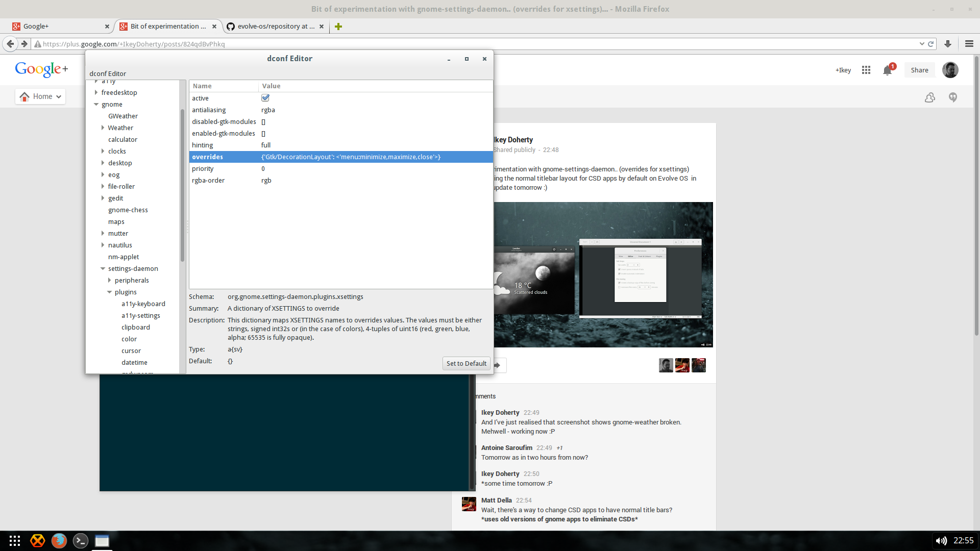Open the Google apps grid icon
This screenshot has height=551, width=980.
pos(866,70)
